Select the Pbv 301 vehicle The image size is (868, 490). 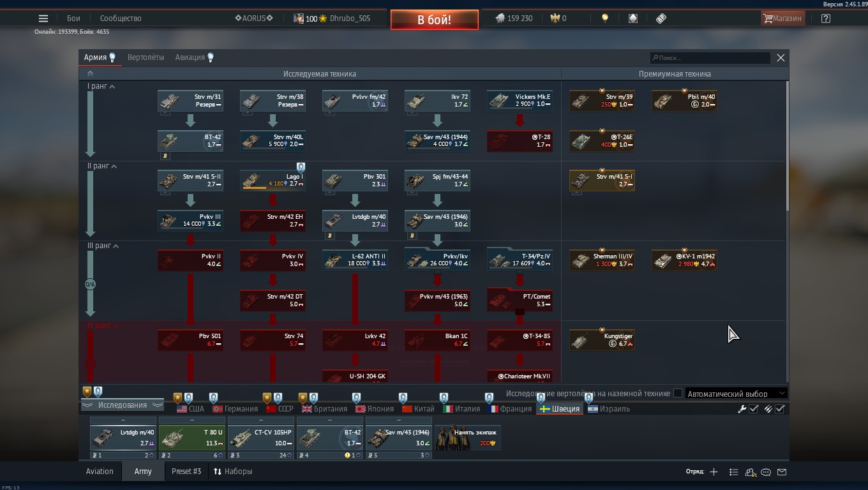pos(355,181)
